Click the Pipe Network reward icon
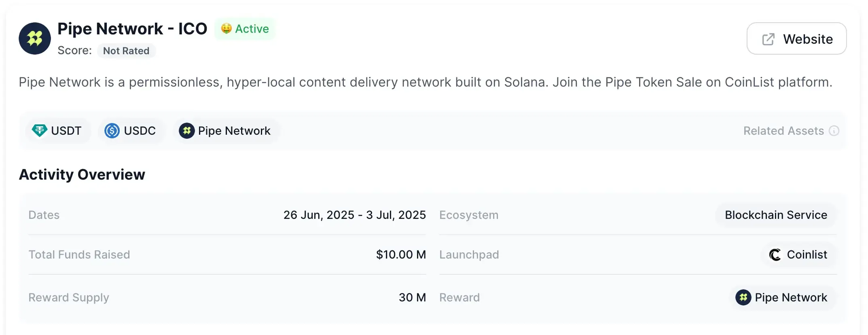 point(743,297)
